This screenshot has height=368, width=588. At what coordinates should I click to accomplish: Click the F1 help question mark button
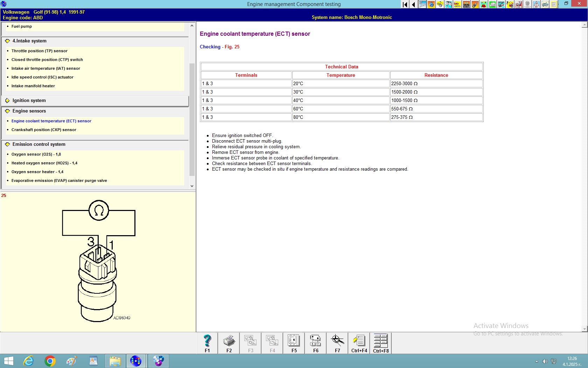pos(207,343)
